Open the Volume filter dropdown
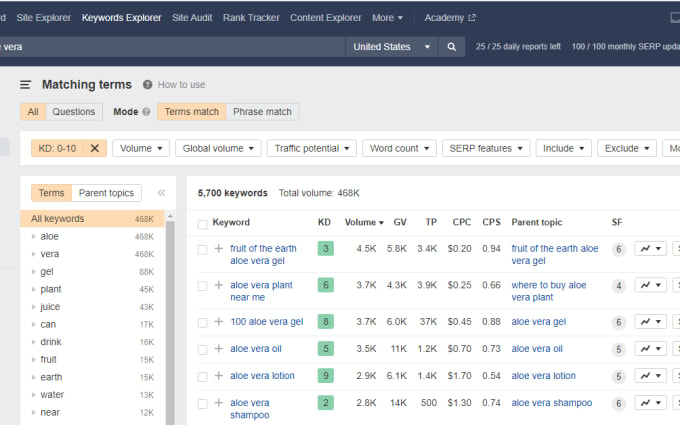This screenshot has width=680, height=425. click(141, 148)
